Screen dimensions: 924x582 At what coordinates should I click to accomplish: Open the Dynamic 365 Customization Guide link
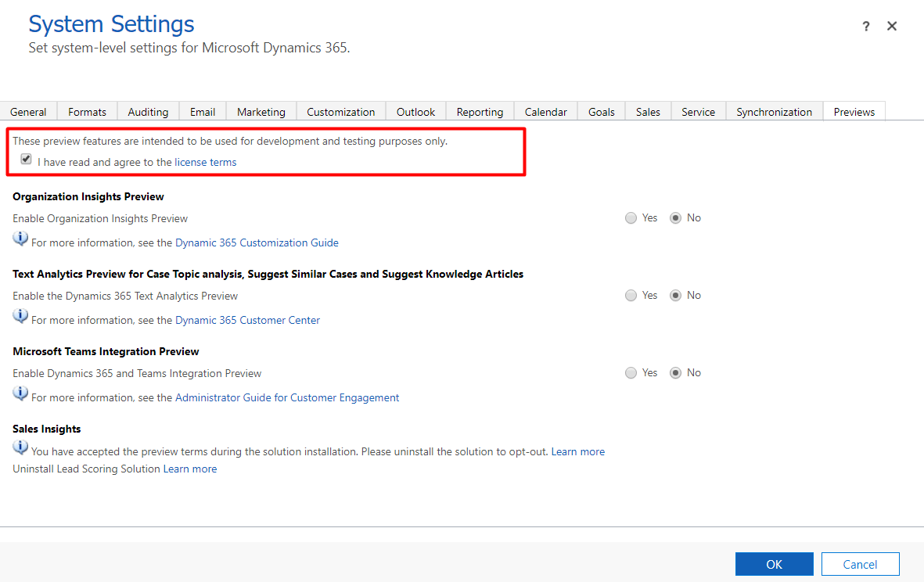coord(257,242)
